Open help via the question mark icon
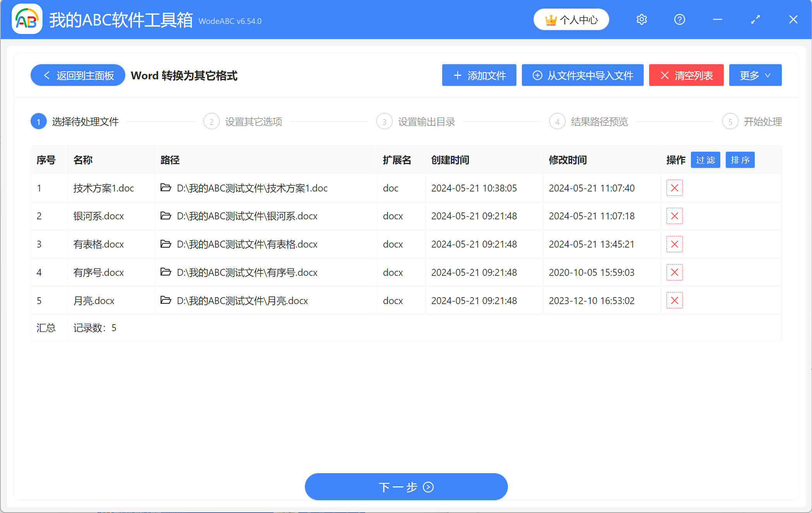The image size is (812, 513). (680, 19)
